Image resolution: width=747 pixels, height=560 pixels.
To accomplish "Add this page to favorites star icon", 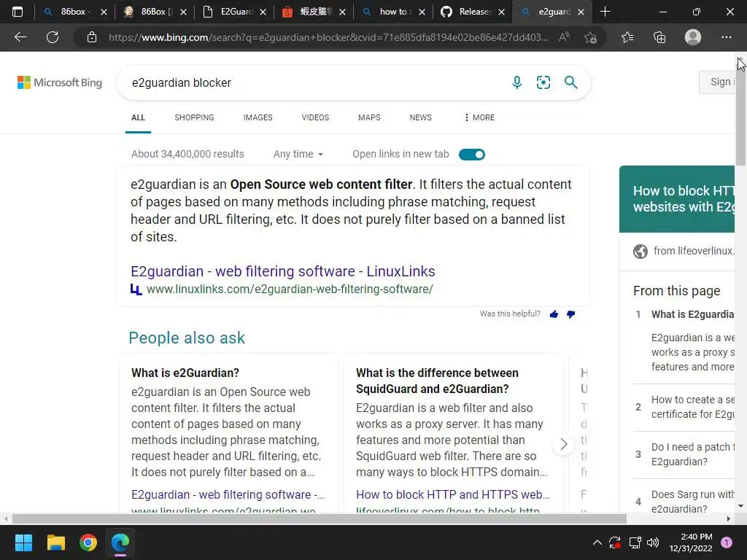I will 590,37.
